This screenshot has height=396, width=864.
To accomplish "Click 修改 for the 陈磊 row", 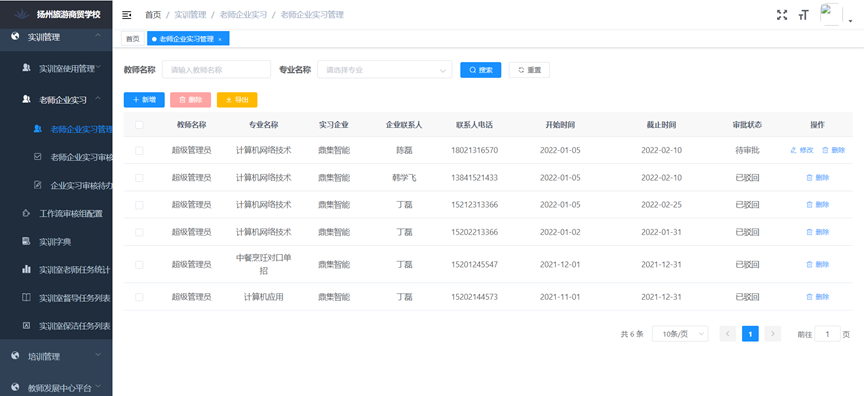I will pyautogui.click(x=802, y=150).
